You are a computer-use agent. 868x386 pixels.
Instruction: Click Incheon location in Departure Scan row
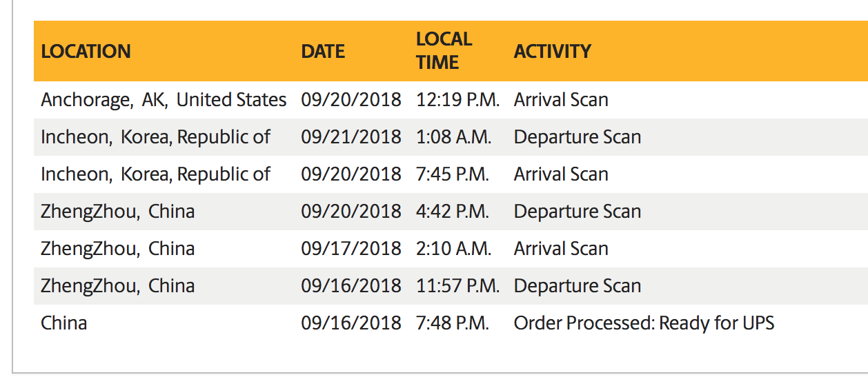[x=155, y=137]
